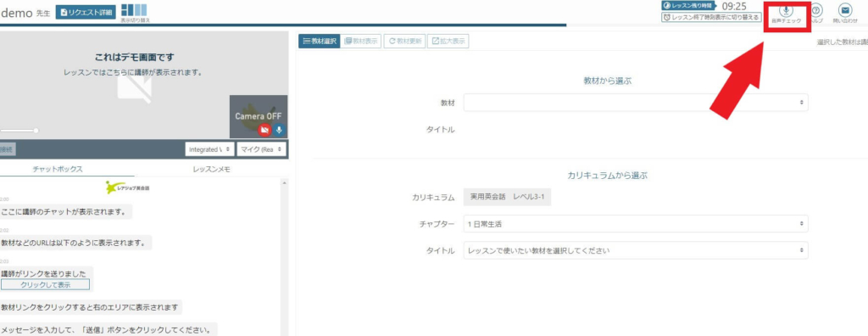This screenshot has width=868, height=336.
Task: Click the 問い合わせ mail icon
Action: tap(845, 14)
